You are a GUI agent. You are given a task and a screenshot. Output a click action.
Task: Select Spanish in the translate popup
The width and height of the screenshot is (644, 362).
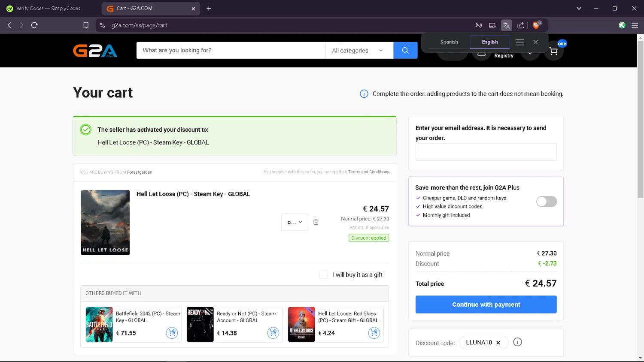tap(449, 42)
